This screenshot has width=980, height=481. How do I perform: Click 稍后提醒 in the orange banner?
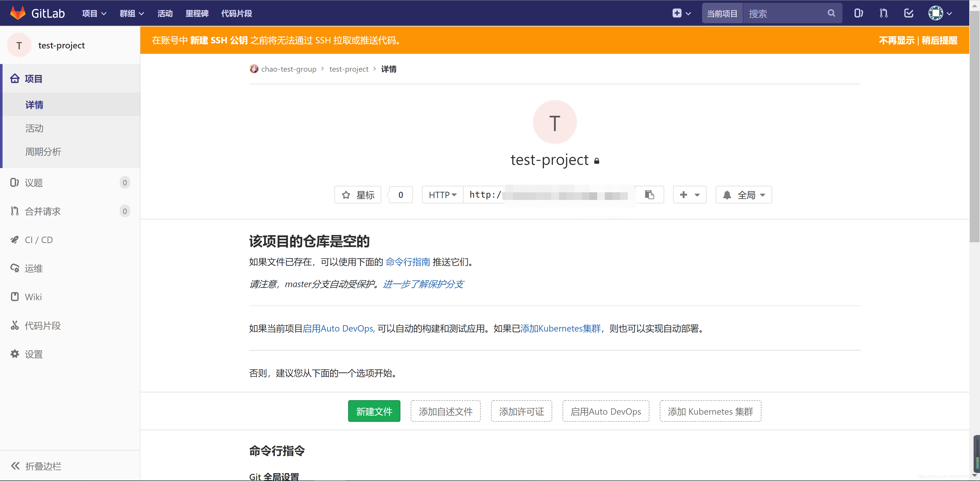939,40
